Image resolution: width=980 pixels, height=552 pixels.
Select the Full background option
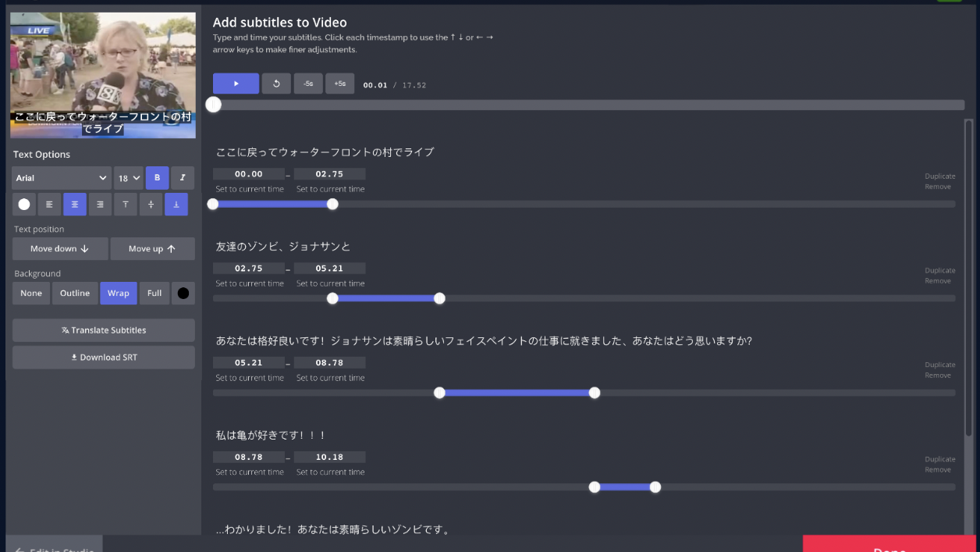[154, 293]
